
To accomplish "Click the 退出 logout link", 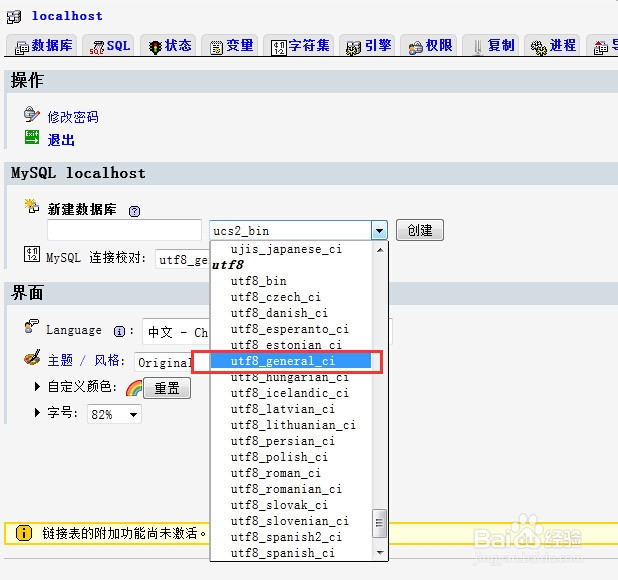I will 61,140.
